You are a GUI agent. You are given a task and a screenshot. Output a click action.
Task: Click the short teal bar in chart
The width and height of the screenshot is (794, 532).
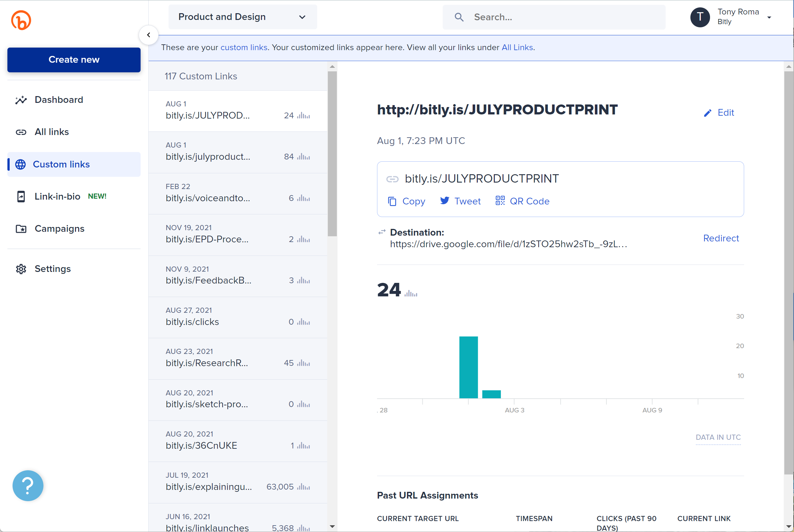click(x=491, y=394)
